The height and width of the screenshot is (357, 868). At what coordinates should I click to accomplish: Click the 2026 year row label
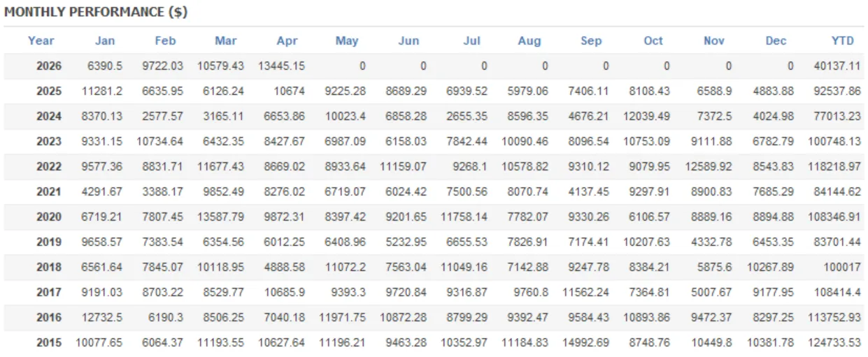(49, 66)
